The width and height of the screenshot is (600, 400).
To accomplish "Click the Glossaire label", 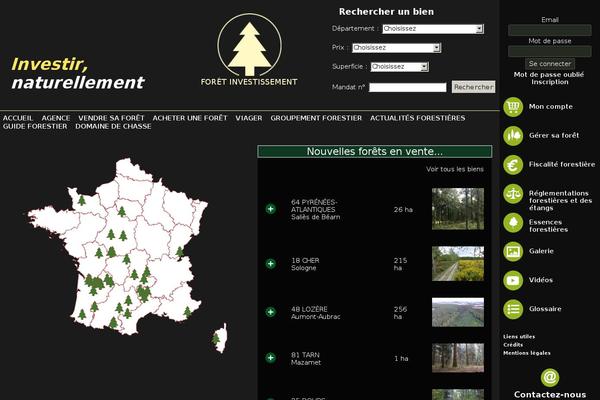I will (x=545, y=309).
